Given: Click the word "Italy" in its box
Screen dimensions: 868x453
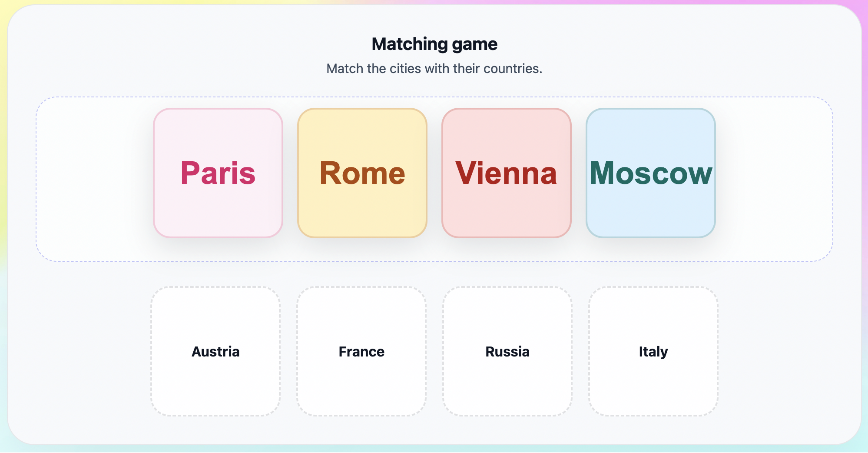Looking at the screenshot, I should coord(653,351).
